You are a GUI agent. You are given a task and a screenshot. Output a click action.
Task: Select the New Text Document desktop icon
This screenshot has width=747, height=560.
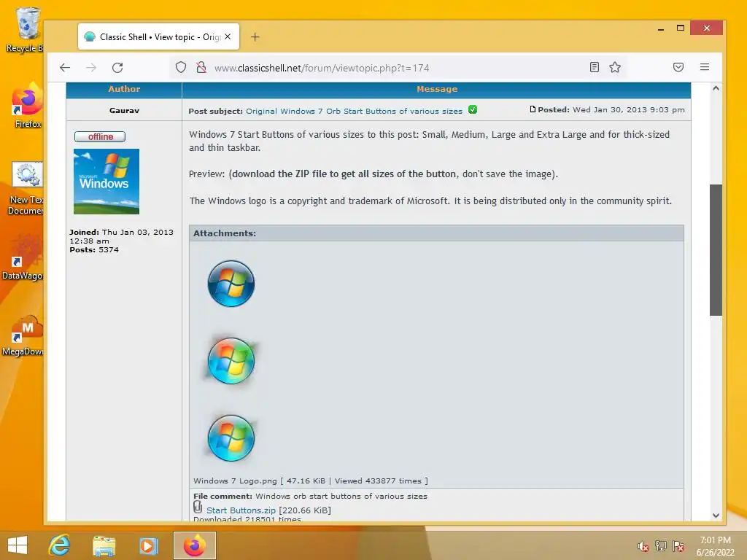click(x=26, y=188)
